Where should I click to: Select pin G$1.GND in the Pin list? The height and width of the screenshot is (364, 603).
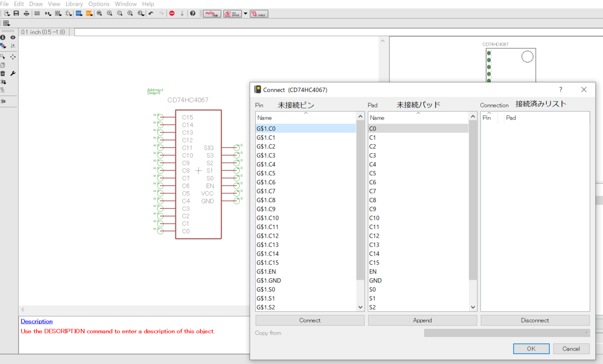click(x=306, y=281)
